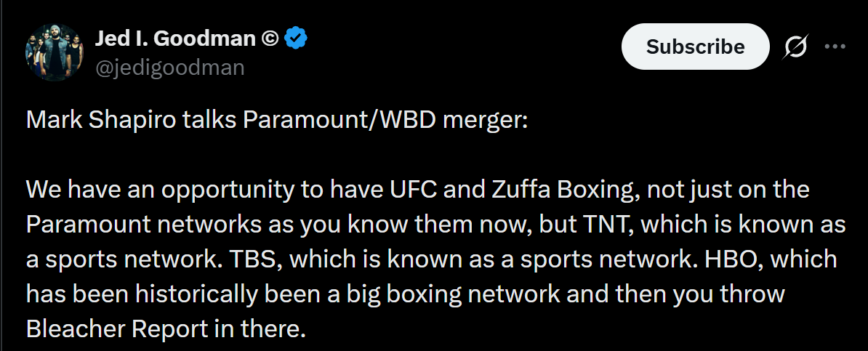Open the Jed I. Goodman display name link
The image size is (868, 351).
click(x=175, y=39)
